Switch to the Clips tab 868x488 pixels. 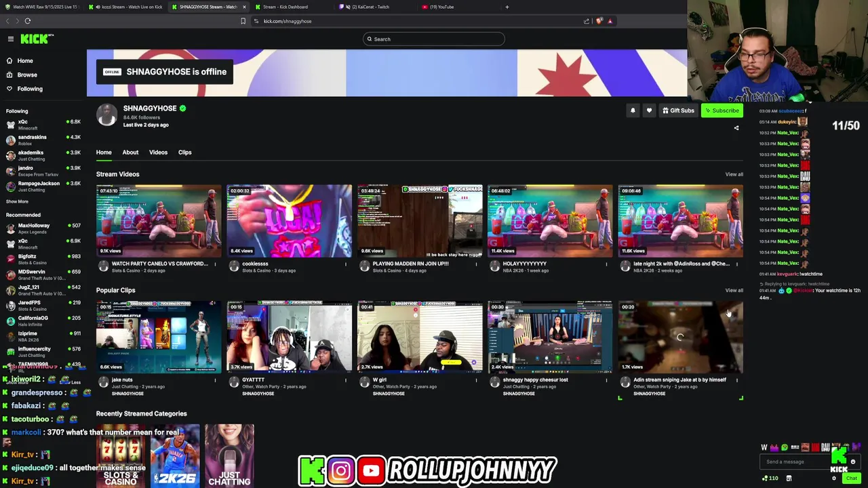(x=184, y=152)
